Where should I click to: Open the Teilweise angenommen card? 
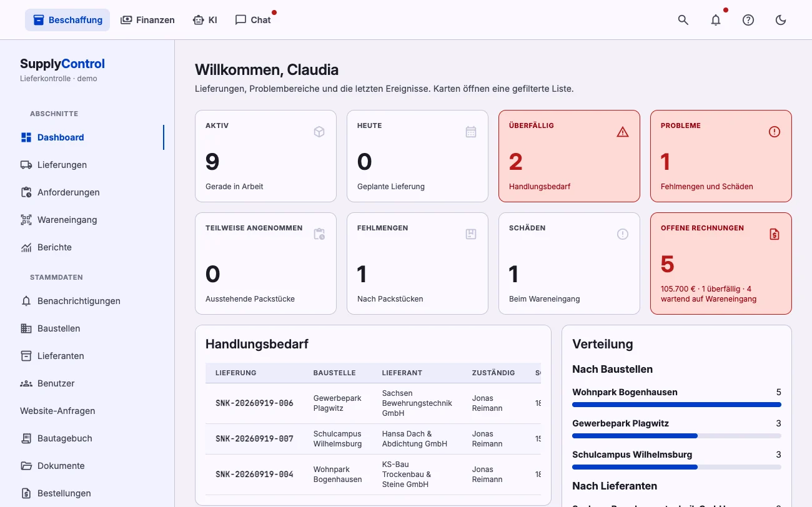click(265, 263)
